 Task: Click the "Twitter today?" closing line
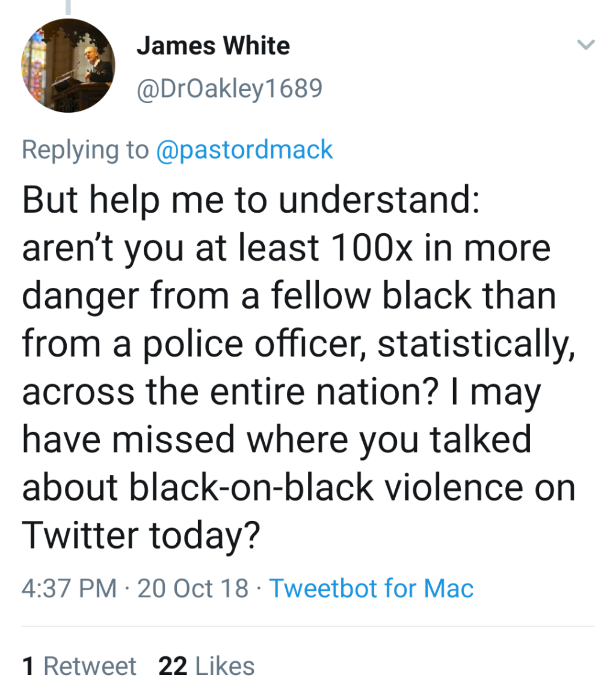click(141, 535)
